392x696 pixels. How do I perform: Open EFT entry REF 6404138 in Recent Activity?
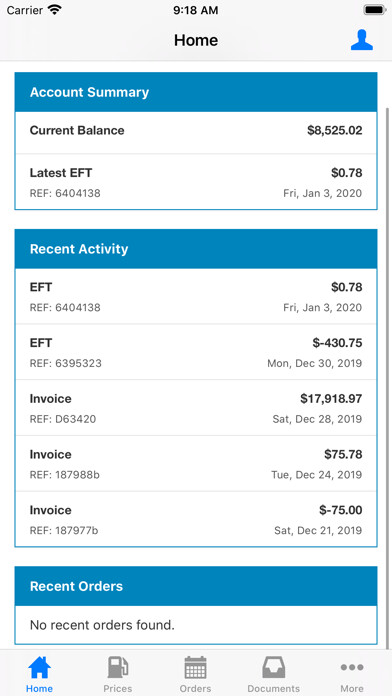point(196,296)
